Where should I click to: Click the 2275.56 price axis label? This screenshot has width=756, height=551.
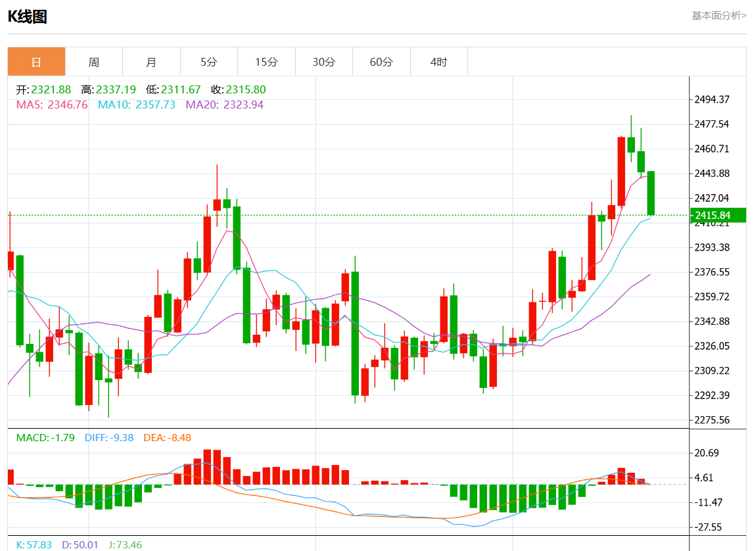point(712,420)
